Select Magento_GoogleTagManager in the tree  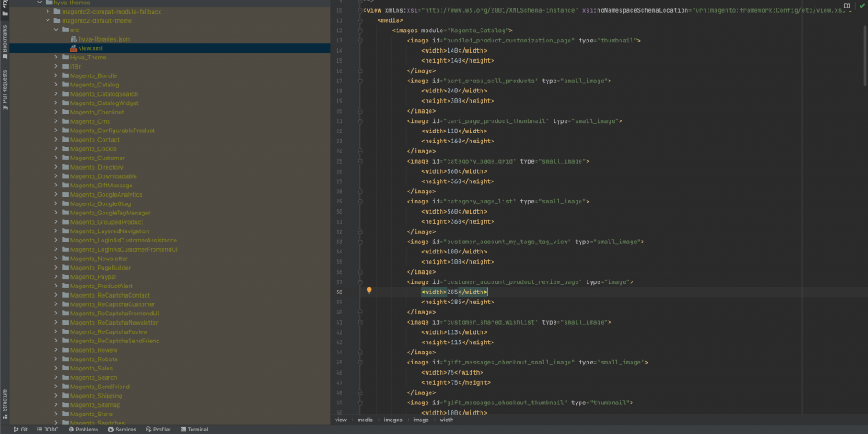110,213
